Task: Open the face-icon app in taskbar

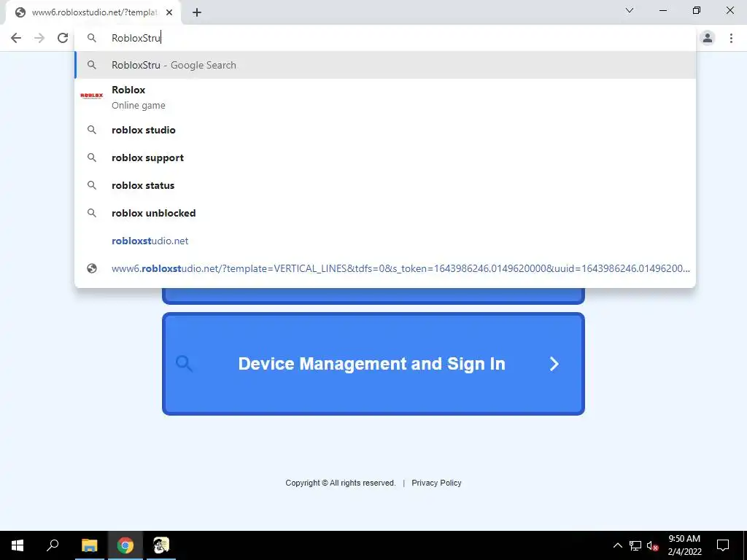Action: [x=161, y=545]
